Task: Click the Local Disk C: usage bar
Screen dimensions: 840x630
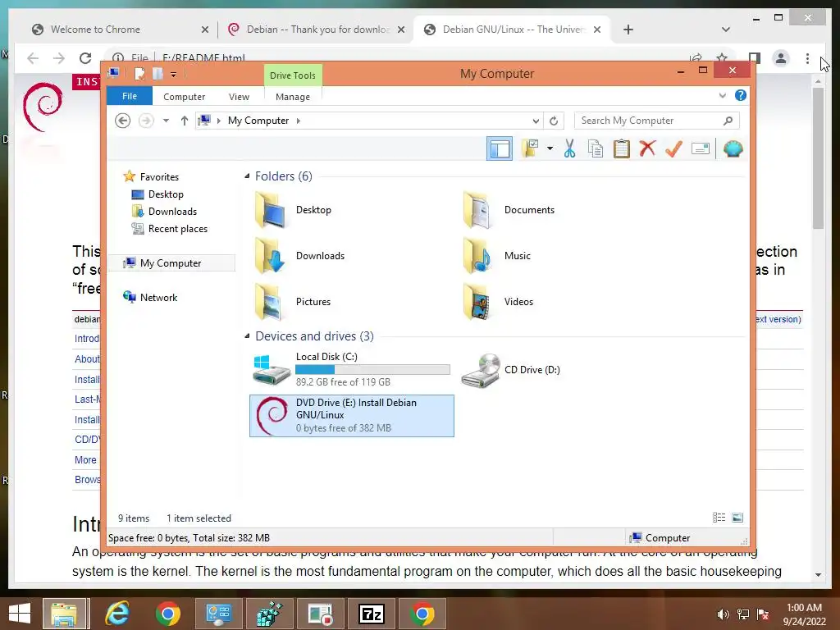Action: [x=372, y=370]
